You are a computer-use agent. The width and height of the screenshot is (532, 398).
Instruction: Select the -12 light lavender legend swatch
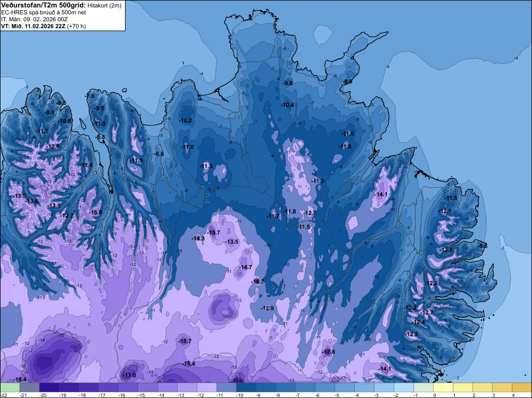[206, 387]
